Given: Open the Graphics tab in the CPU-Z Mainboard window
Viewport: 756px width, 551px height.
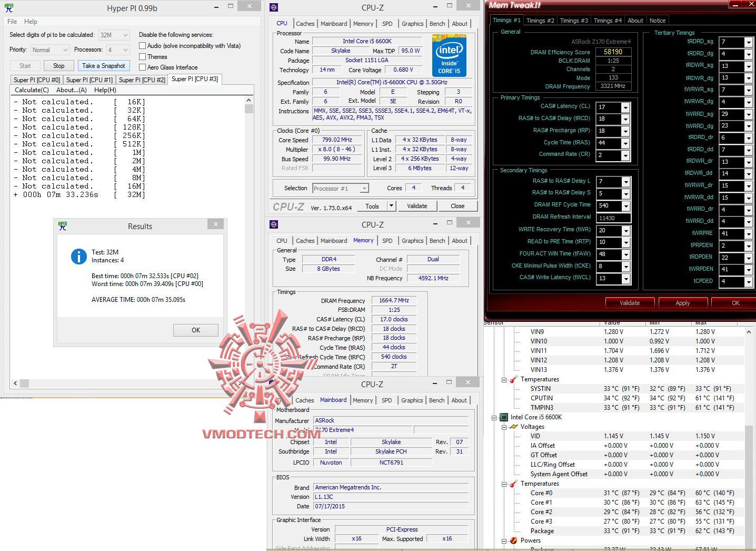Looking at the screenshot, I should tap(412, 400).
